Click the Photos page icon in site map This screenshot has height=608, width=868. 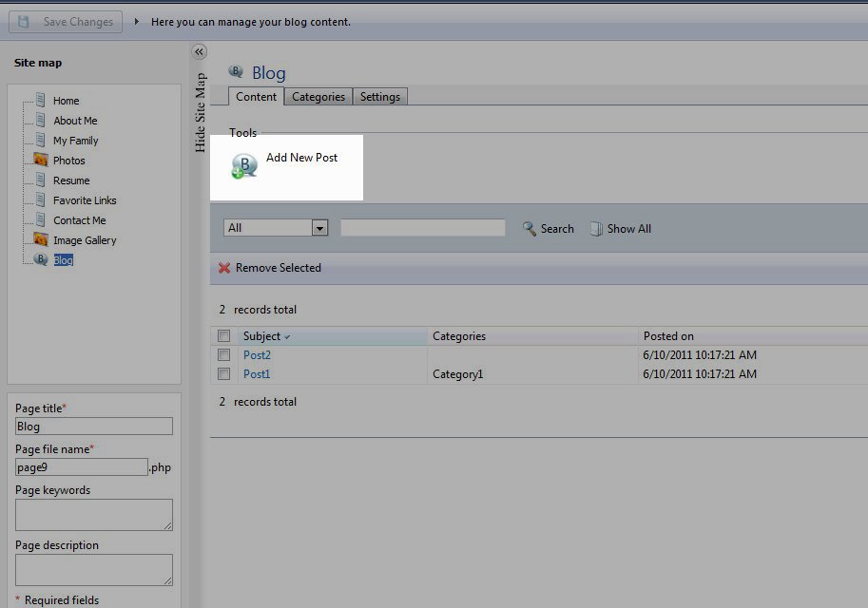click(41, 161)
